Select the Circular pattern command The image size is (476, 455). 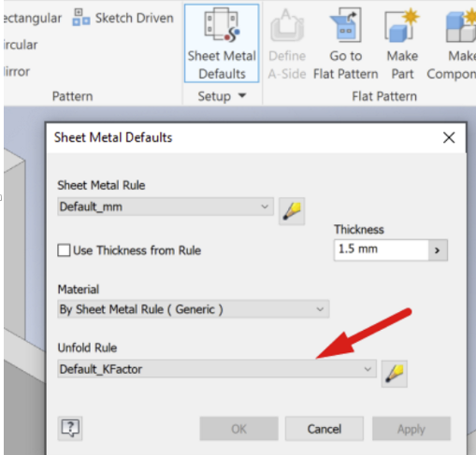pyautogui.click(x=21, y=45)
